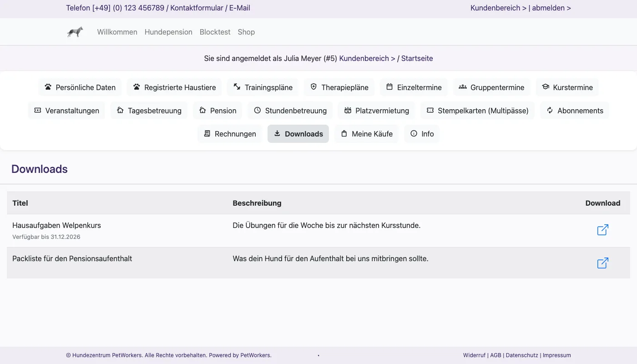
Task: Open Blocktest menu item
Action: (x=215, y=32)
